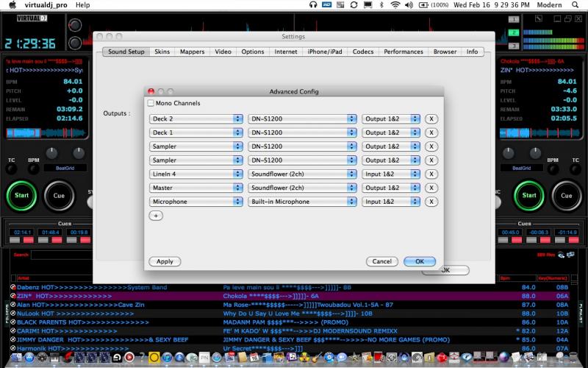Viewport: 588px width, 368px height.
Task: Enable the Mono Channels checkbox
Action: point(151,103)
